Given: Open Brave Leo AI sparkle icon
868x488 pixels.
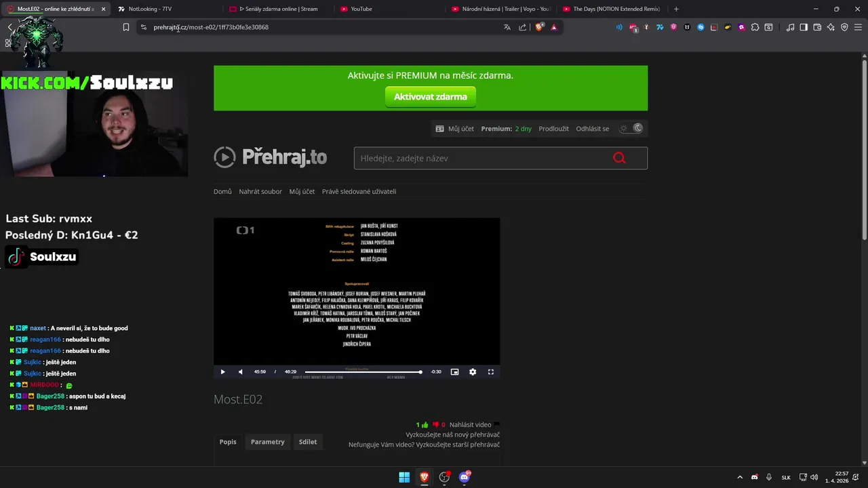Looking at the screenshot, I should coord(831,27).
